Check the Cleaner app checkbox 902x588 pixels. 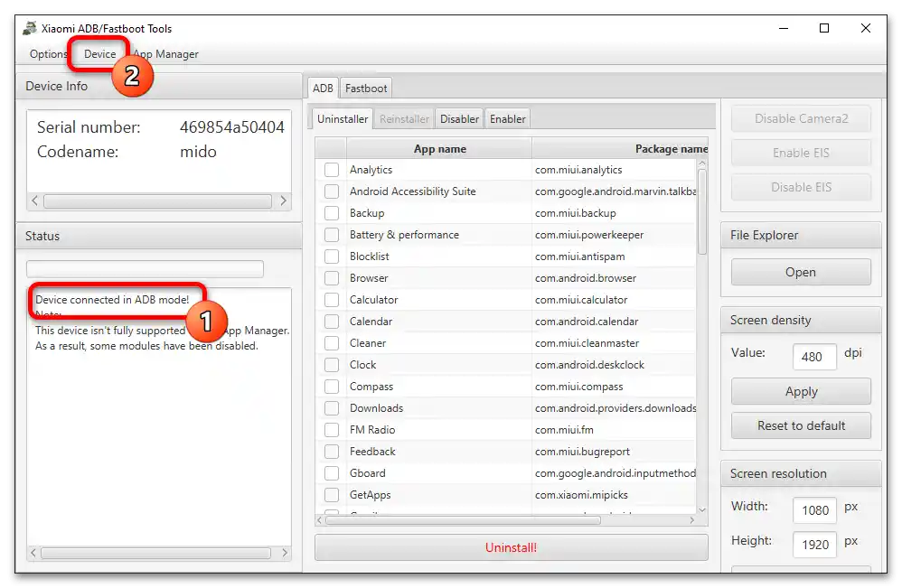coord(332,344)
